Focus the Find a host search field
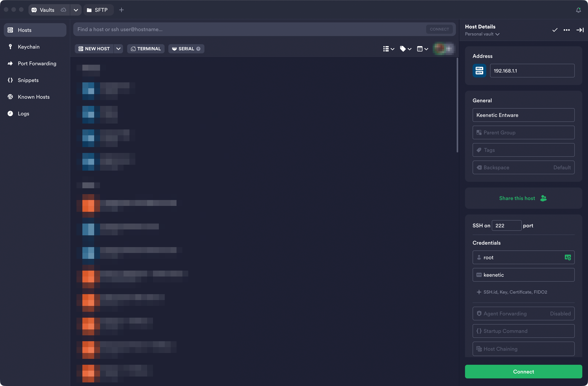Viewport: 588px width, 386px height. pyautogui.click(x=250, y=29)
